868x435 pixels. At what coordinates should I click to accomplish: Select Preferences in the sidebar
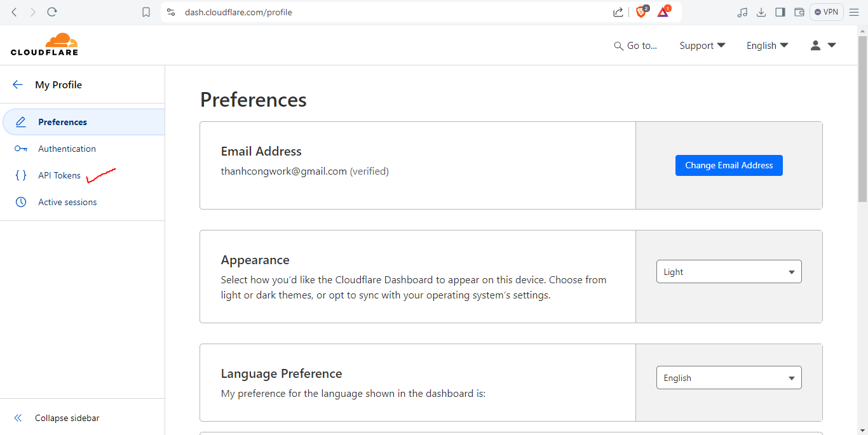[x=84, y=122]
